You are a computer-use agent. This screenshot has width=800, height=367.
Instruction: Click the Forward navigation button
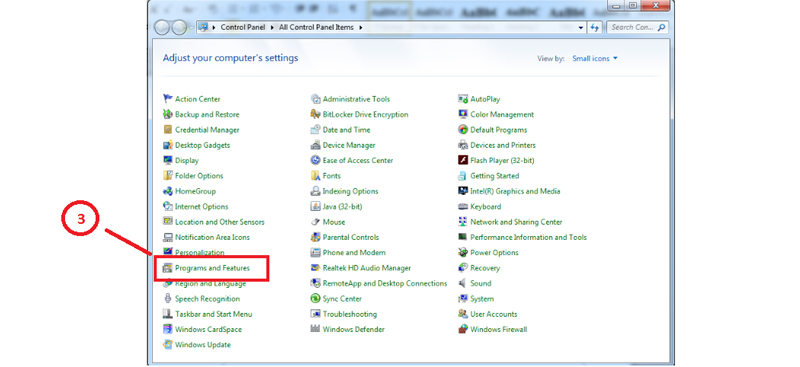tap(179, 28)
